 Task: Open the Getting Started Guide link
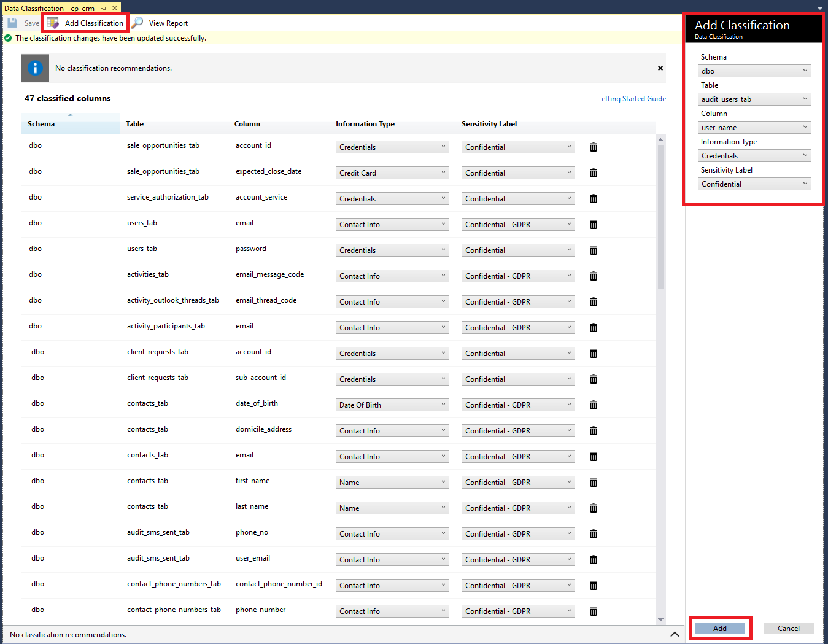633,99
